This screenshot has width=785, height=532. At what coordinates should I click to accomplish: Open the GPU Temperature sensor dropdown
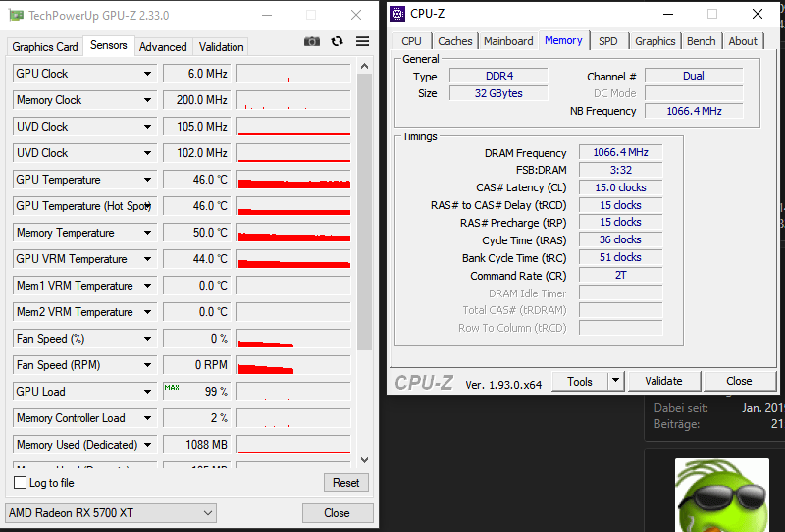click(x=147, y=180)
